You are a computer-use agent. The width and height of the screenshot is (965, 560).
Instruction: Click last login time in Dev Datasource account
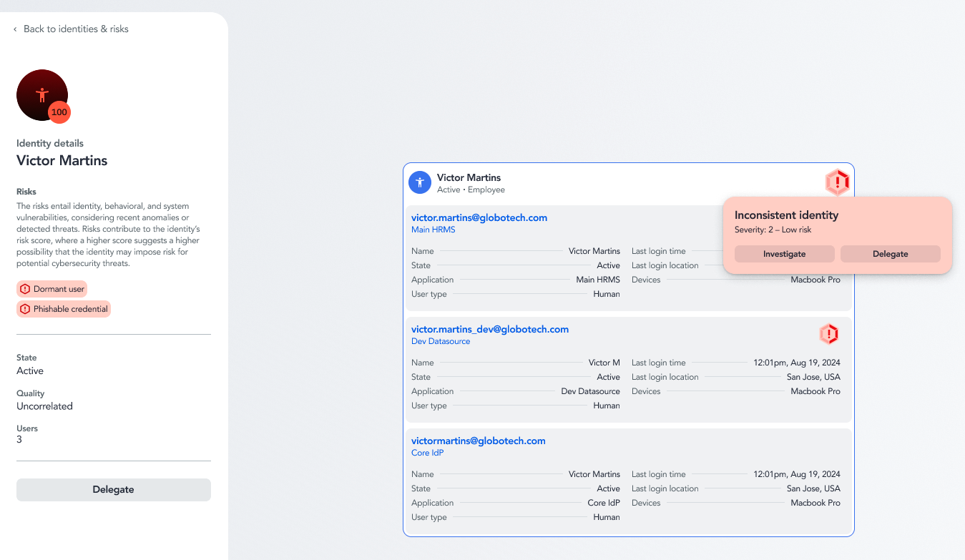(797, 363)
